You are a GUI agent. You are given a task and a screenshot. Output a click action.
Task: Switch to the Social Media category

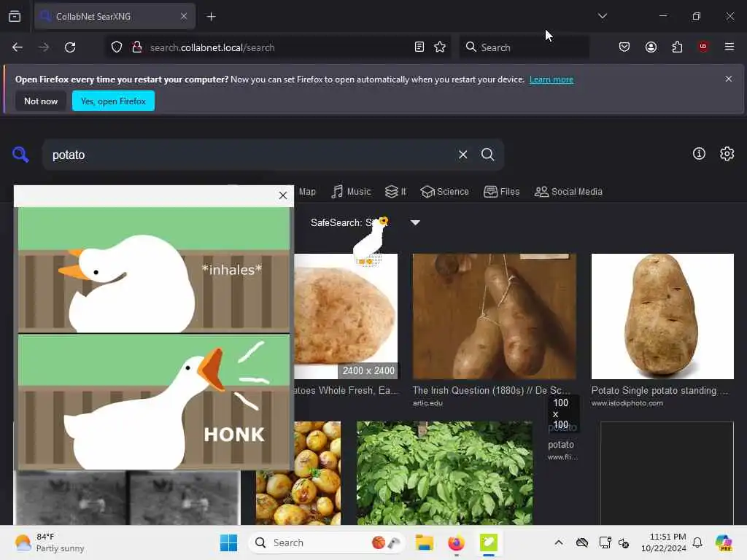tap(568, 192)
